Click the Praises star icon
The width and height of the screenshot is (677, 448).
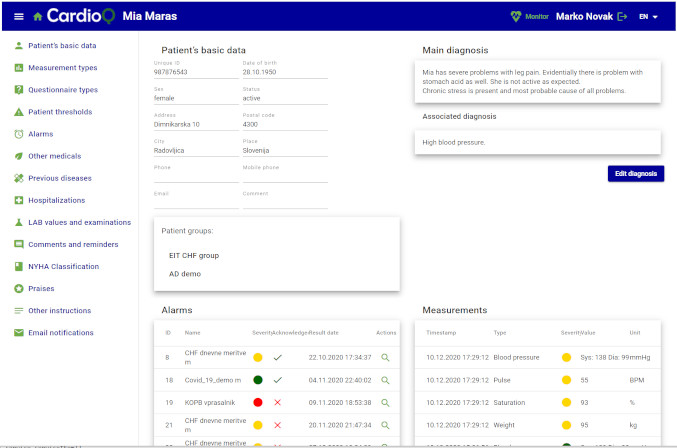click(x=19, y=288)
